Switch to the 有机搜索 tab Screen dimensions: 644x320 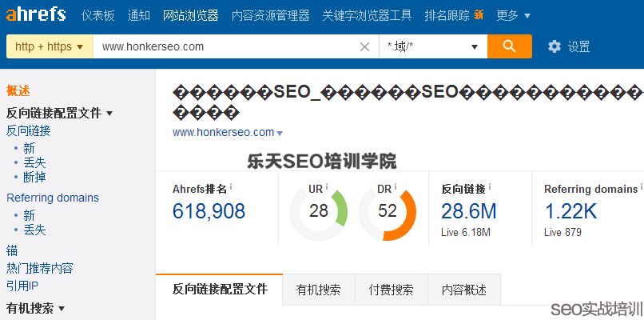pyautogui.click(x=318, y=290)
